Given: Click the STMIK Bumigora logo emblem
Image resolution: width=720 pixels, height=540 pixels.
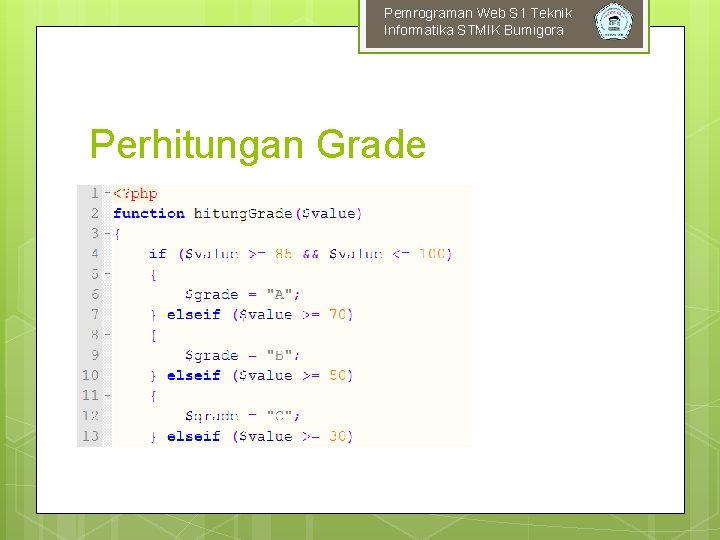Looking at the screenshot, I should [613, 21].
